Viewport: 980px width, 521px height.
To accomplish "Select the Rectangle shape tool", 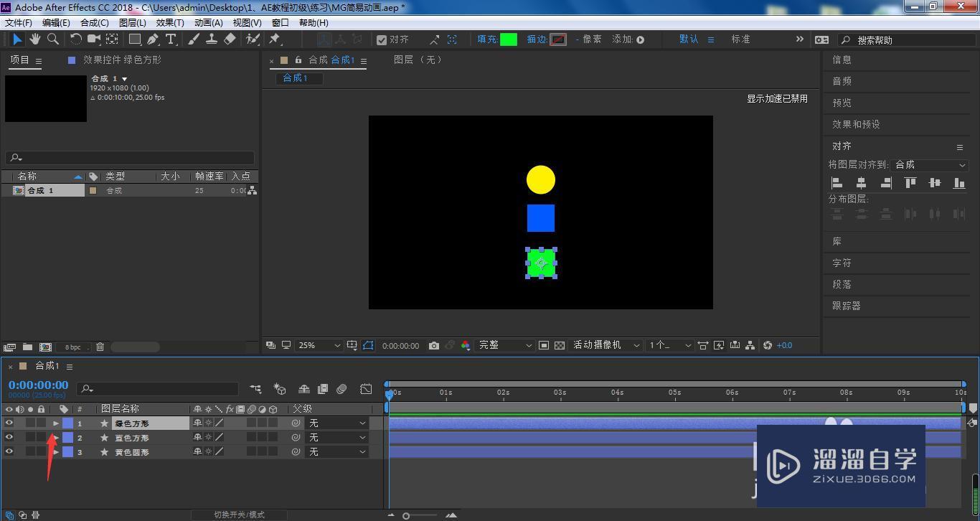I will coord(134,39).
